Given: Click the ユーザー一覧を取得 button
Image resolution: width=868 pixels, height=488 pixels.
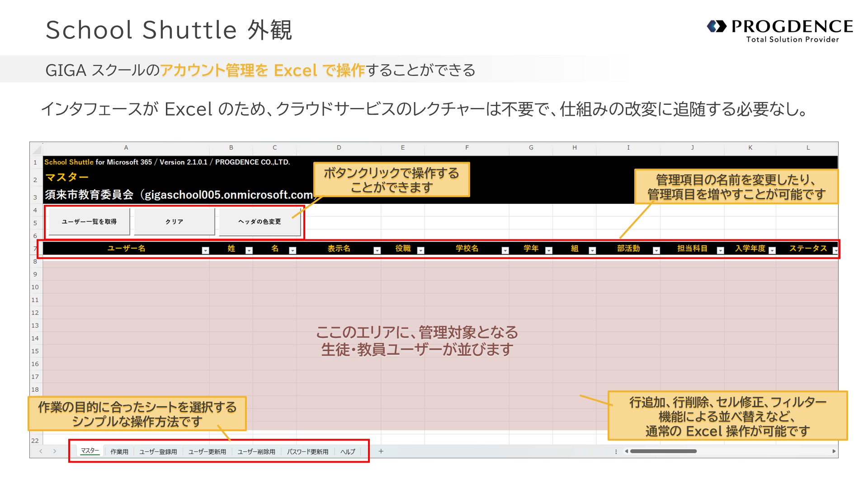Looking at the screenshot, I should click(89, 221).
